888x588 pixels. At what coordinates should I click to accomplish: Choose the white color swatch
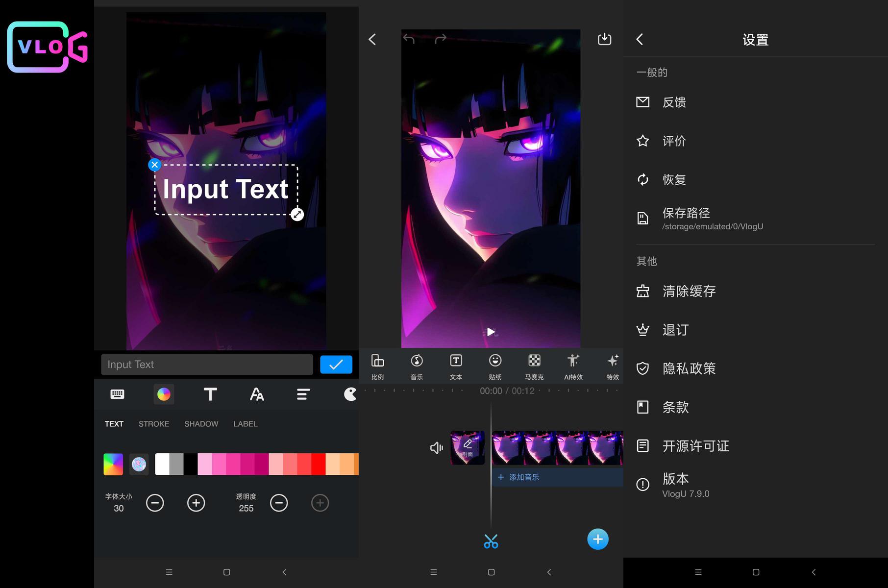click(x=162, y=464)
